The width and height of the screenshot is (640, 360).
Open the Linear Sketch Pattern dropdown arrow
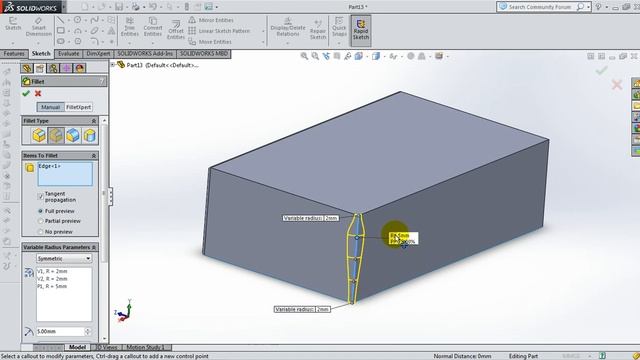263,31
